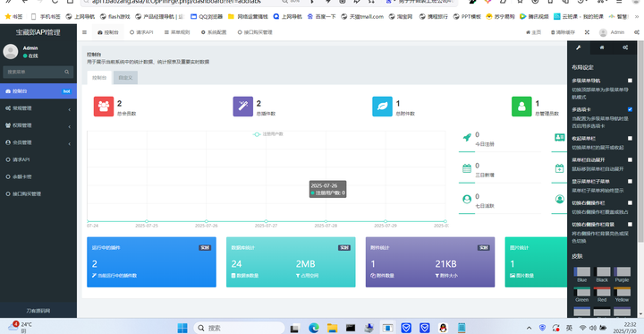Switch to the 系统配置 top tab
Image resolution: width=644 pixels, height=334 pixels.
tap(214, 32)
